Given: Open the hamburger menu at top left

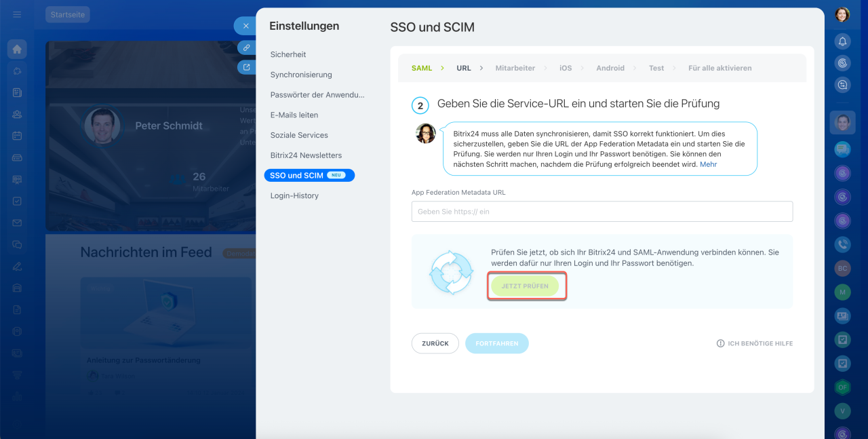Looking at the screenshot, I should pos(17,14).
